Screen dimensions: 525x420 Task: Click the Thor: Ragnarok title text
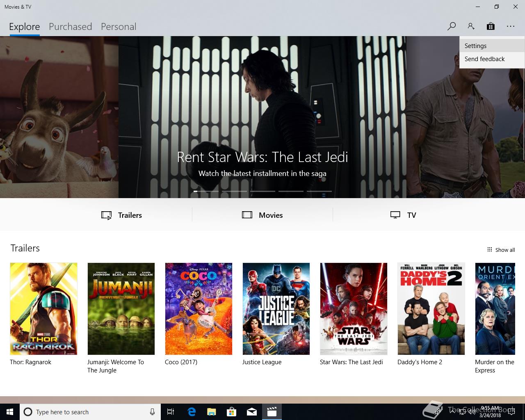(x=31, y=362)
